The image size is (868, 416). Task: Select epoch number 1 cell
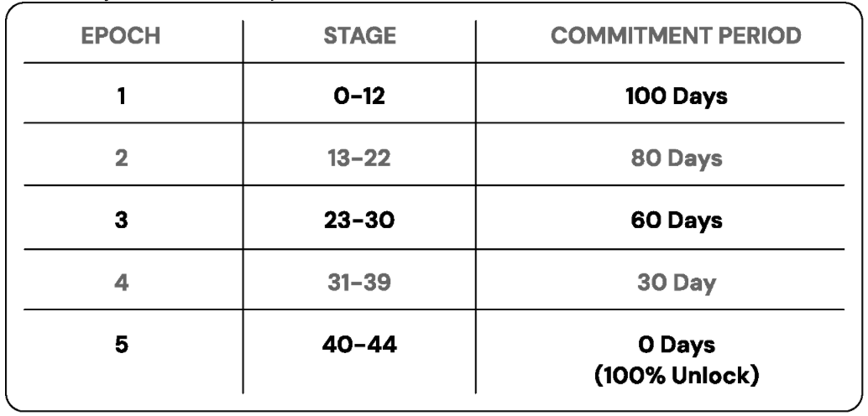[x=121, y=96]
